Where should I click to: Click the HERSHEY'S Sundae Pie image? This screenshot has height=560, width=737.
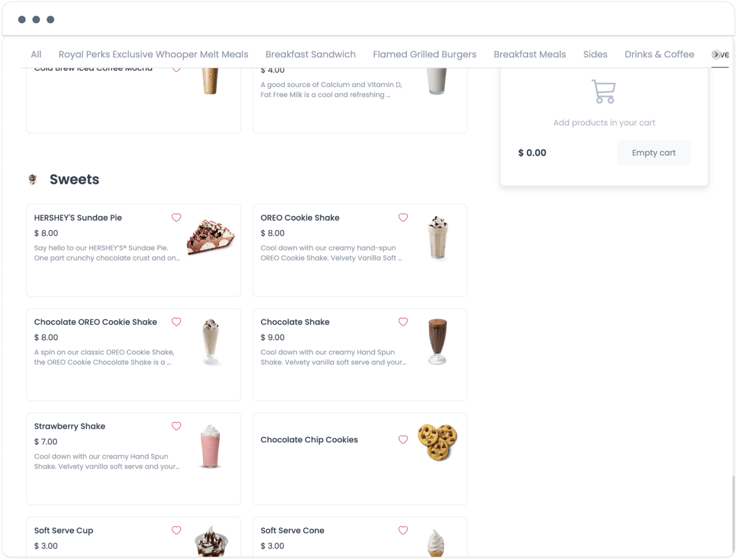(211, 237)
